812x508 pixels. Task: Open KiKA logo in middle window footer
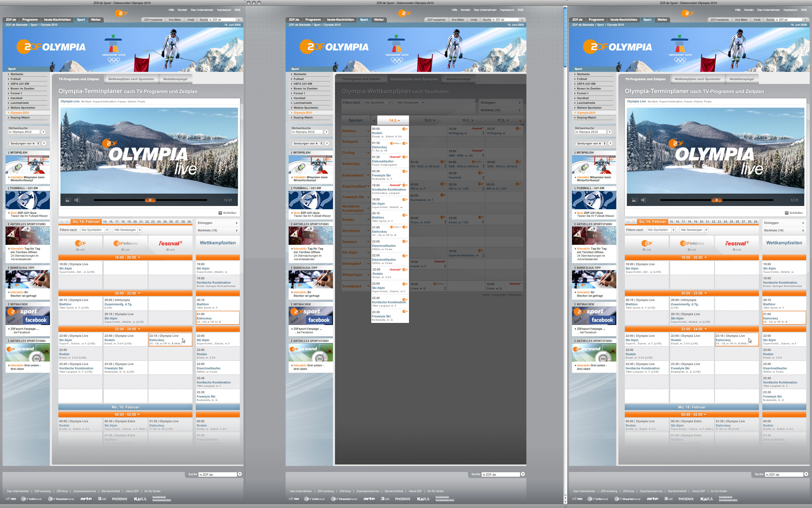tap(423, 499)
